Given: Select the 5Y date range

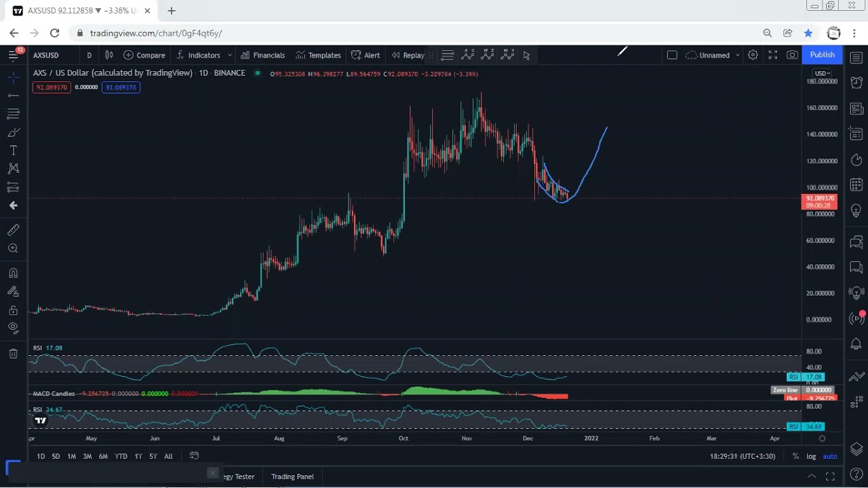Looking at the screenshot, I should (153, 456).
